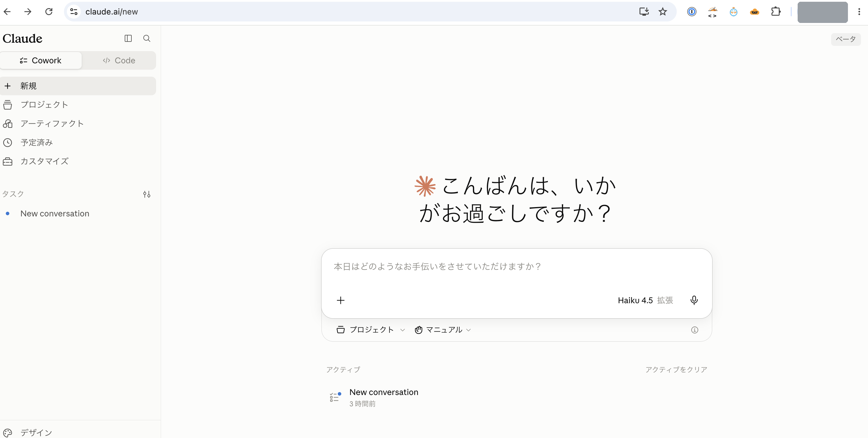Open the active New conversation entry
868x438 pixels.
[516, 397]
